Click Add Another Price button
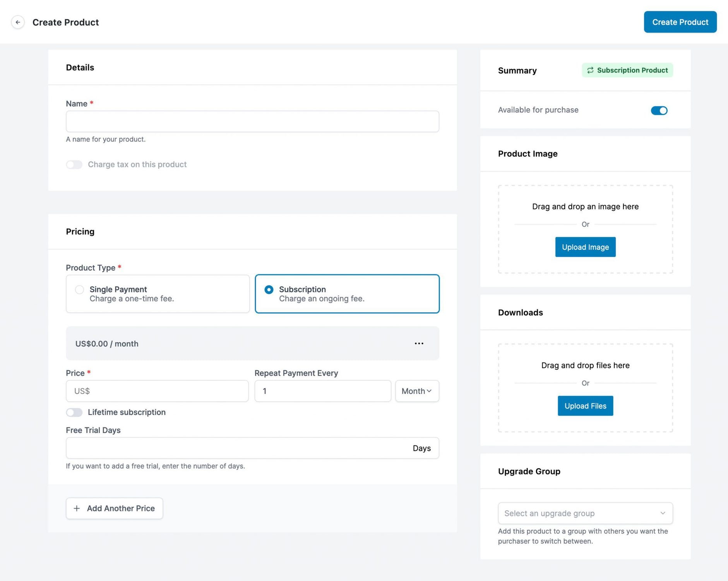 tap(114, 508)
